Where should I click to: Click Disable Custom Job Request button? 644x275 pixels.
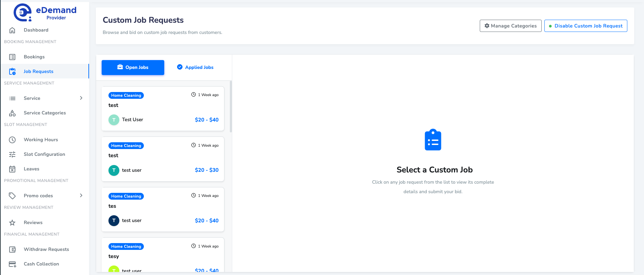tap(586, 26)
